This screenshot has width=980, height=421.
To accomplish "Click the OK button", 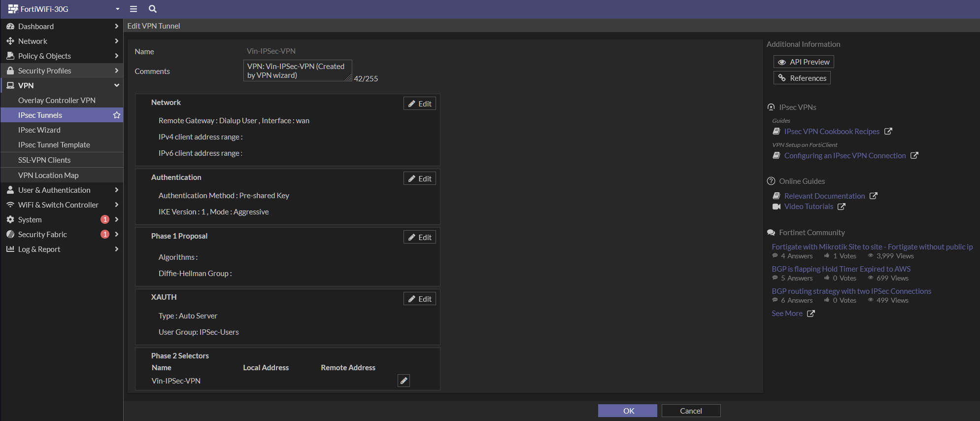I will click(627, 411).
